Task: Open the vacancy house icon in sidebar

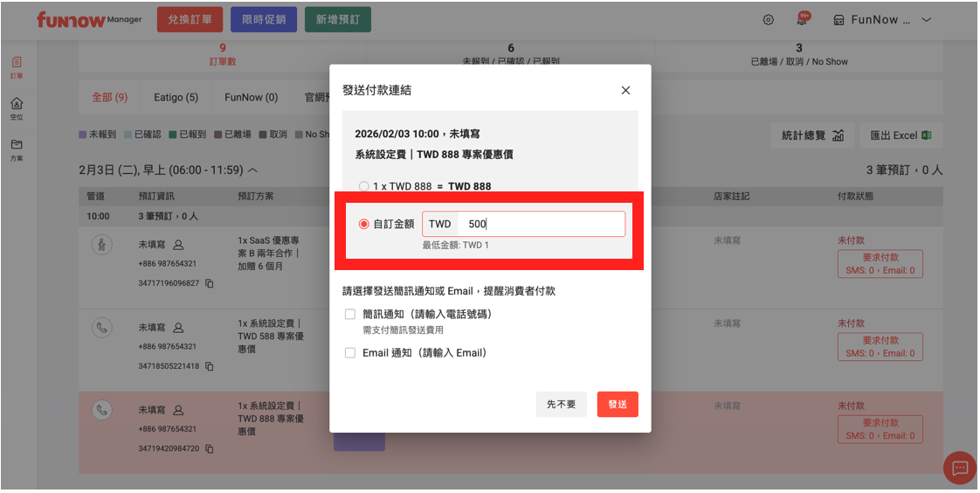Action: [17, 104]
